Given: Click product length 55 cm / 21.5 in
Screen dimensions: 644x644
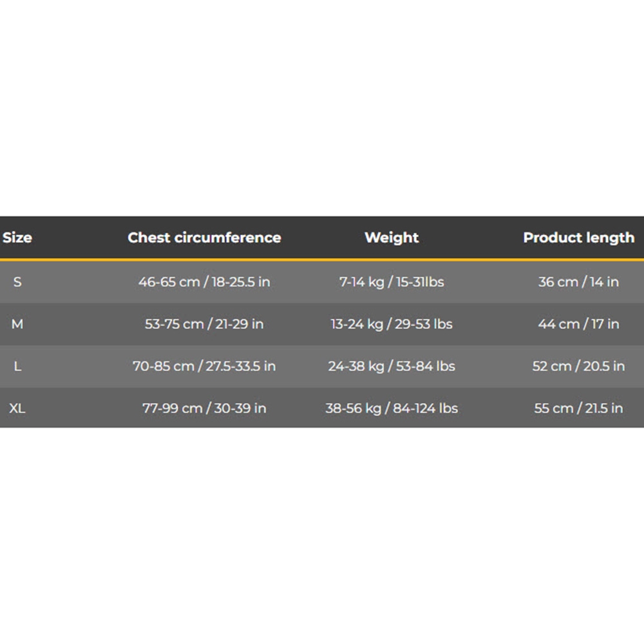Looking at the screenshot, I should (x=579, y=408).
